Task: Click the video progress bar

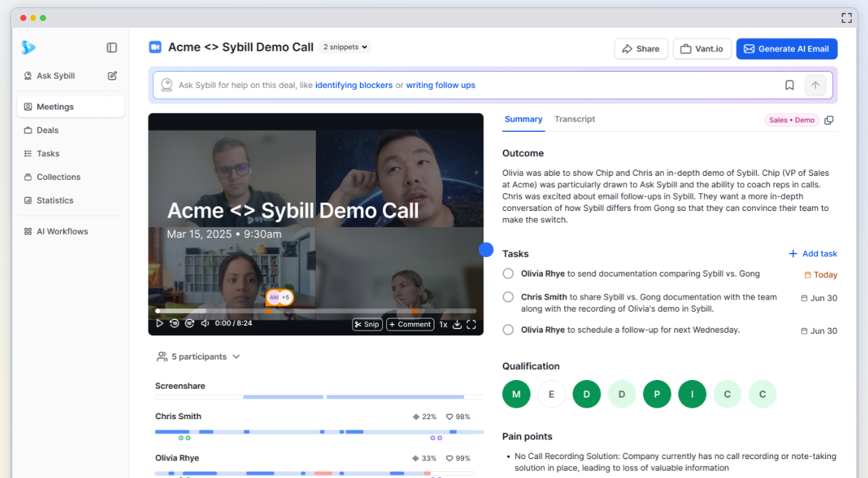Action: (x=316, y=311)
